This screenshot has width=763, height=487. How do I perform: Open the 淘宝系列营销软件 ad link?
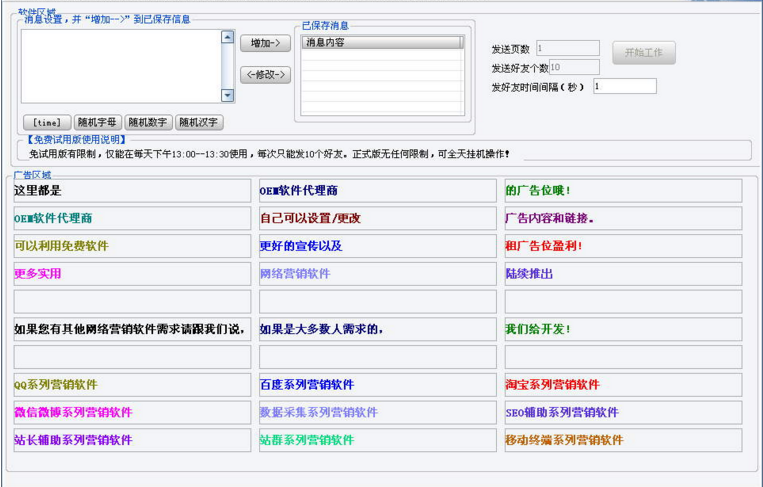click(x=552, y=385)
